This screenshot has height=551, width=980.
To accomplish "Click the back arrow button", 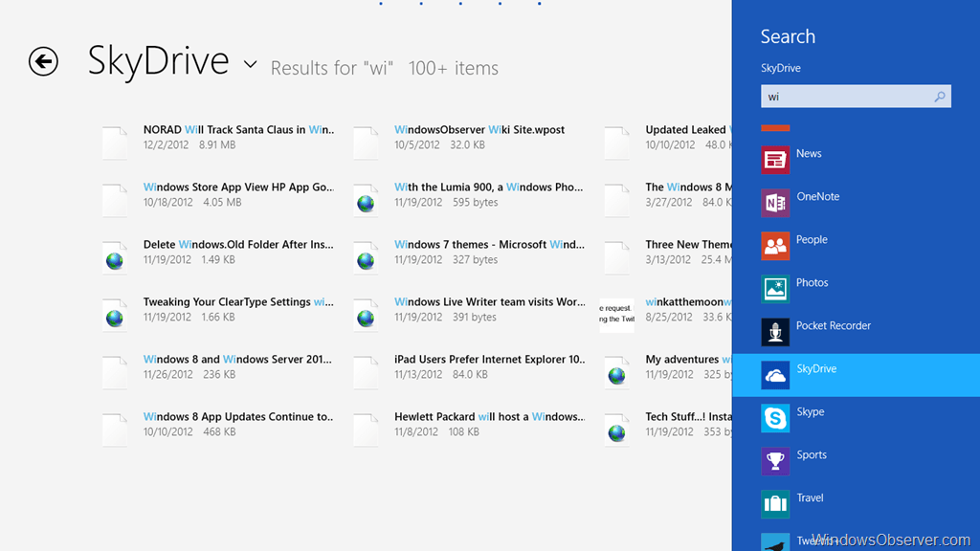I will coord(43,61).
